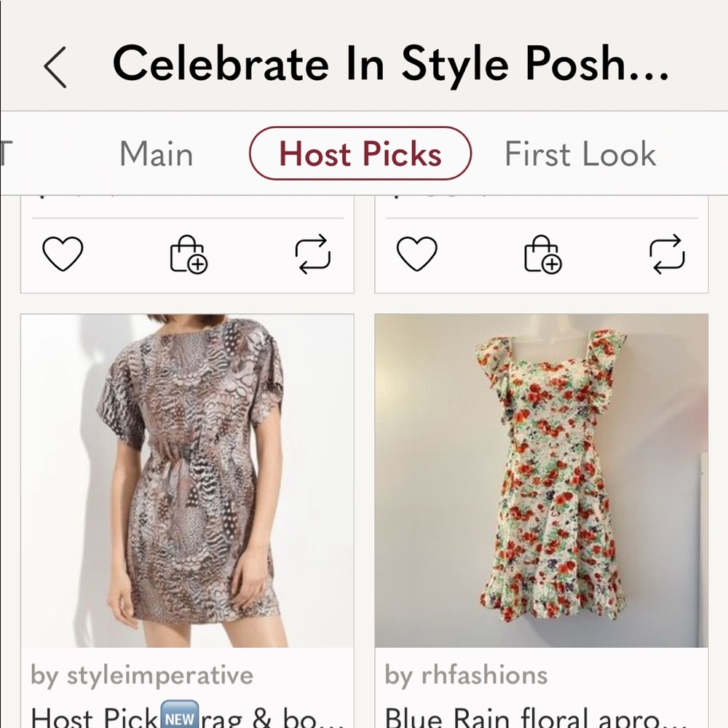Image resolution: width=728 pixels, height=728 pixels.
Task: Tap the cut-off price above the right heart
Action: (430, 198)
